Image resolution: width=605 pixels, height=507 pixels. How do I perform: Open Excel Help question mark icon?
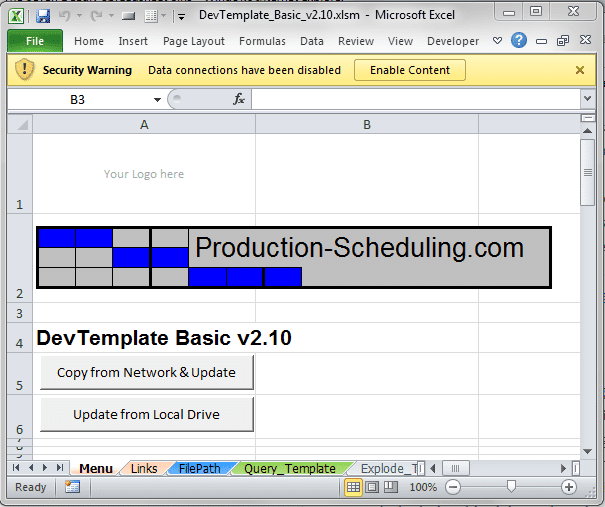519,40
